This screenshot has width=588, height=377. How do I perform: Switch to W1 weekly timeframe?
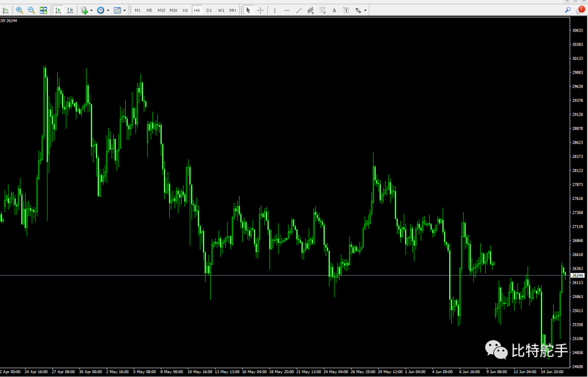click(x=221, y=10)
